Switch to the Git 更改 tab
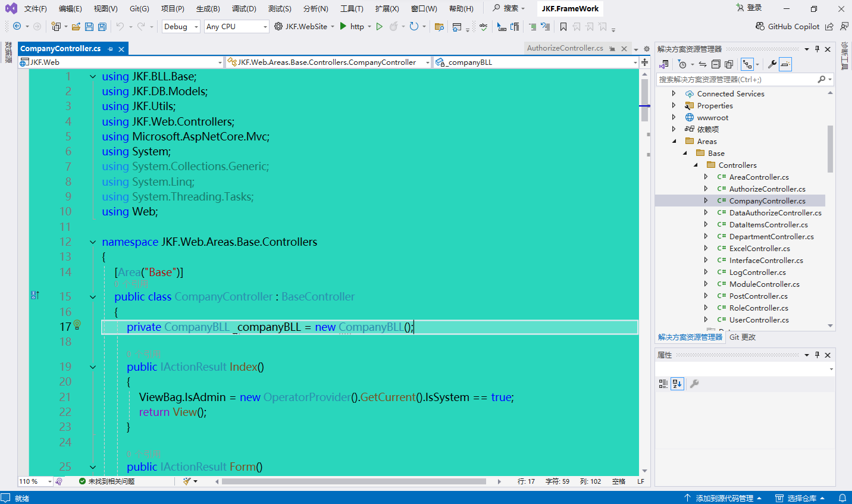The image size is (852, 504). pyautogui.click(x=743, y=337)
